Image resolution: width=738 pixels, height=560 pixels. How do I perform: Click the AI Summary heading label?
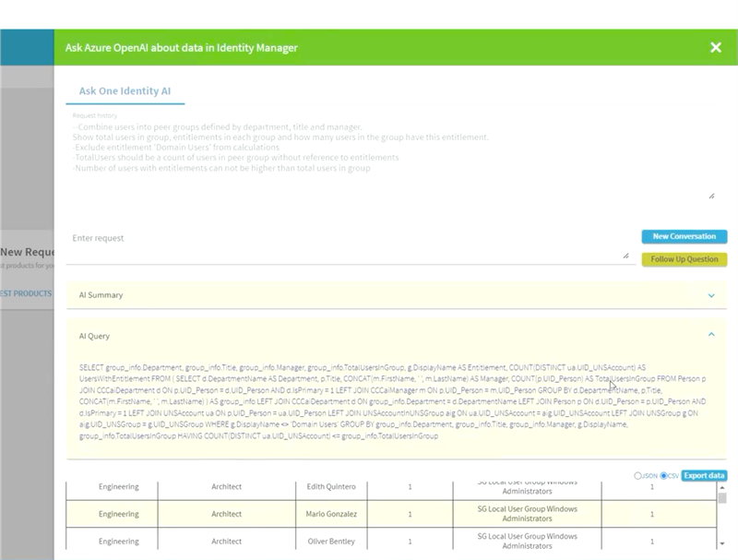pos(101,295)
